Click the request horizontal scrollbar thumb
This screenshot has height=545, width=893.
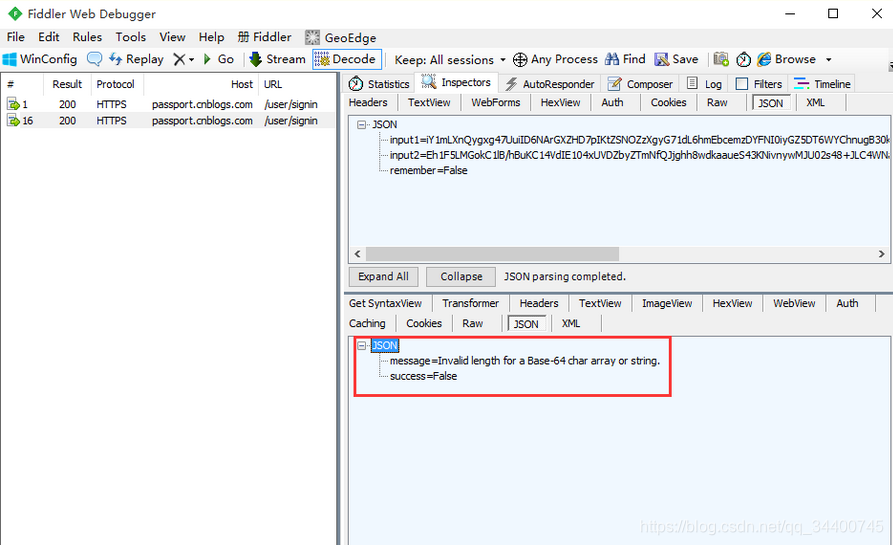coord(492,254)
